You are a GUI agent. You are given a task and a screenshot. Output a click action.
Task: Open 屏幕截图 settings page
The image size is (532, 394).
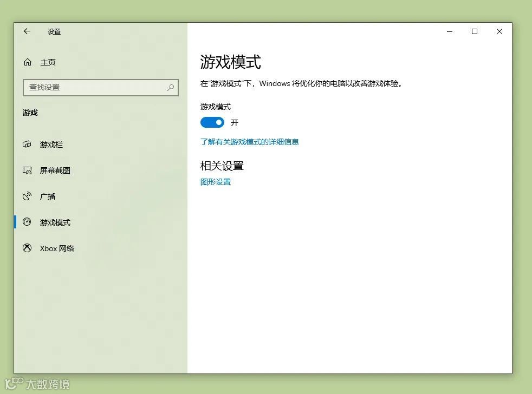[55, 170]
